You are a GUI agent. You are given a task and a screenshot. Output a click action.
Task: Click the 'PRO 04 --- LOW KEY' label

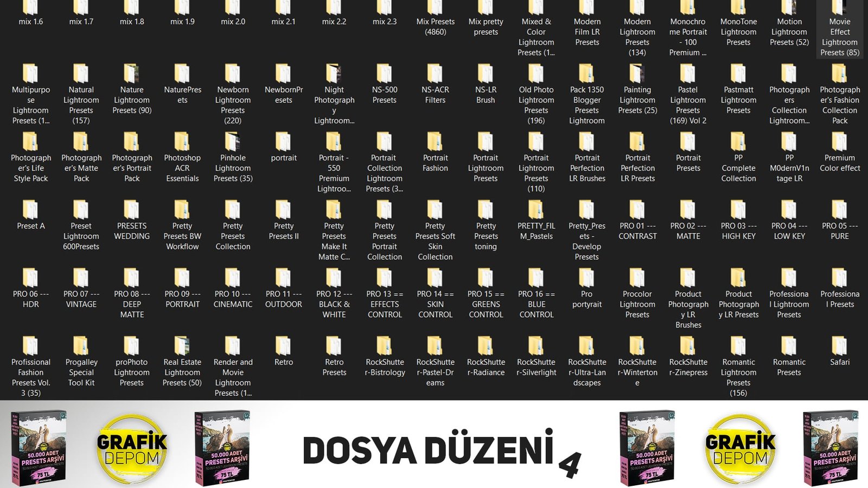click(x=789, y=231)
